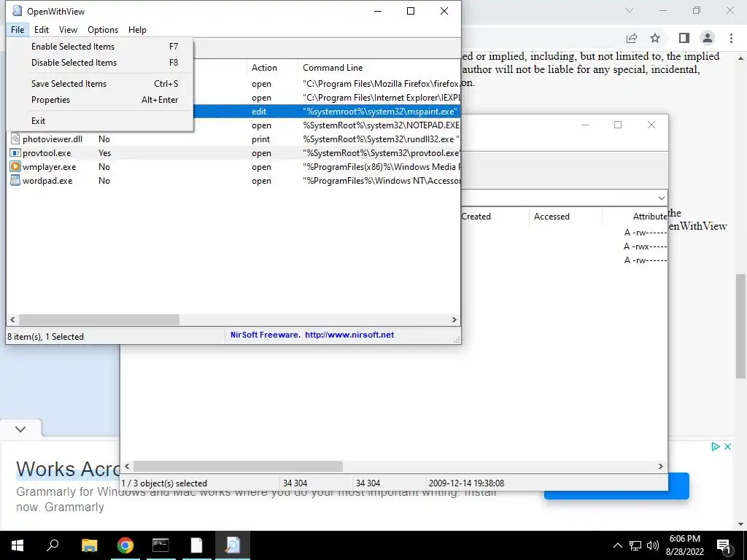This screenshot has height=560, width=747.
Task: Click the network tray icon
Action: tap(635, 545)
